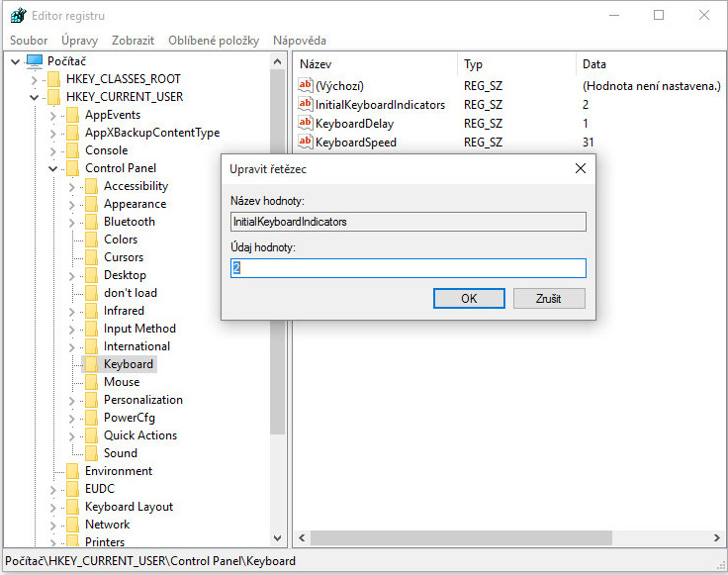Click the status bar registry path

coord(150,561)
